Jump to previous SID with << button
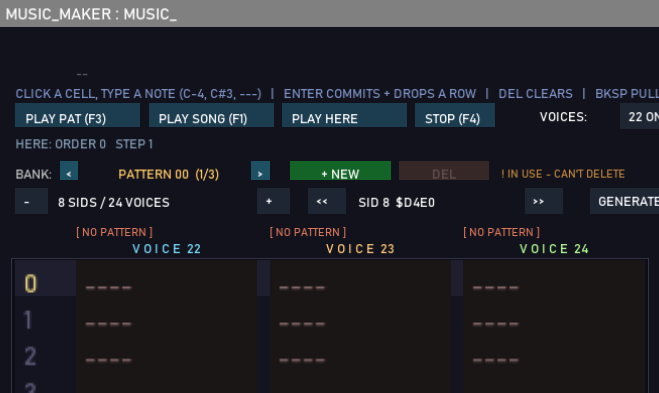Image resolution: width=659 pixels, height=393 pixels. 327,201
